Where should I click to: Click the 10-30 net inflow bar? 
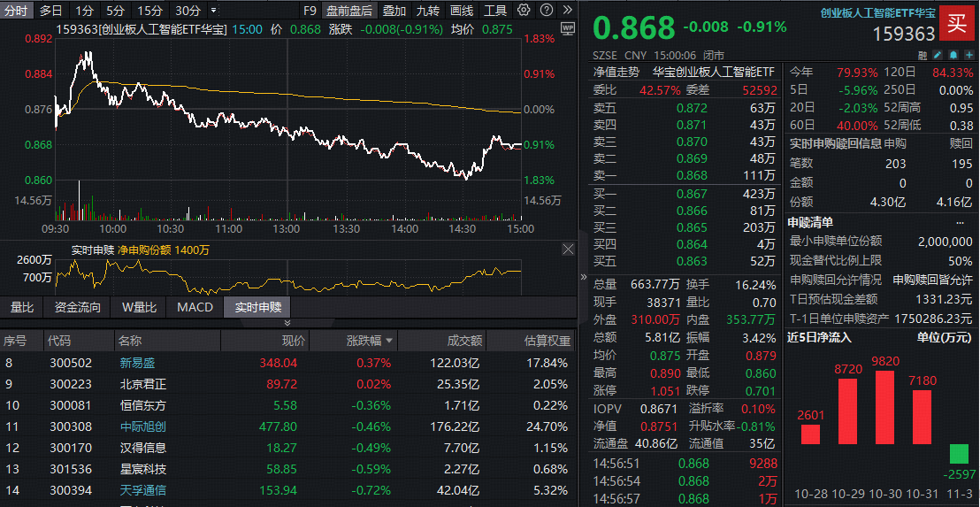coord(884,407)
